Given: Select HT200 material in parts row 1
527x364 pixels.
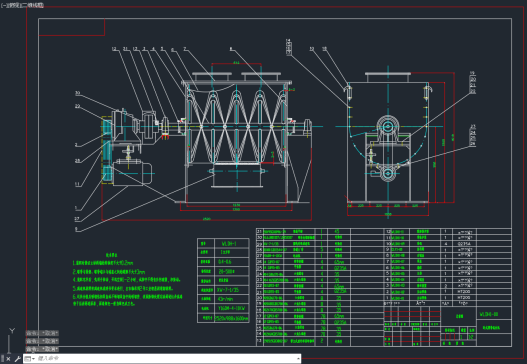Looking at the screenshot, I should (x=464, y=297).
